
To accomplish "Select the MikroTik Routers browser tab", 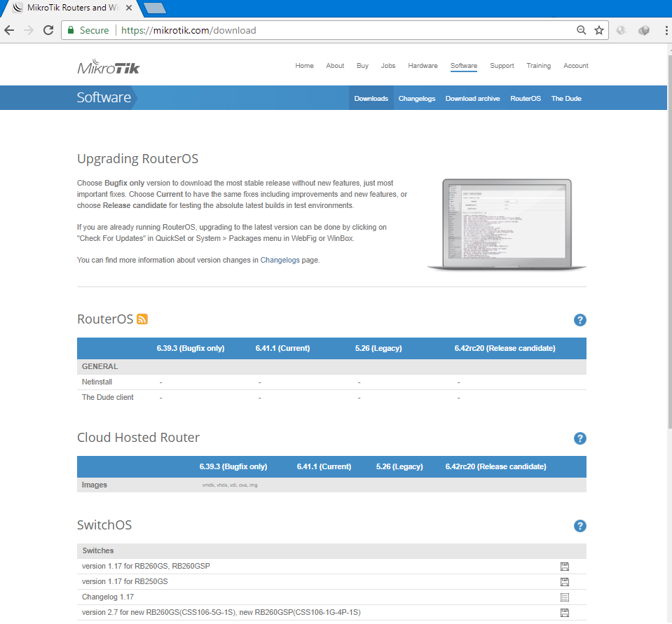I will pos(72,8).
